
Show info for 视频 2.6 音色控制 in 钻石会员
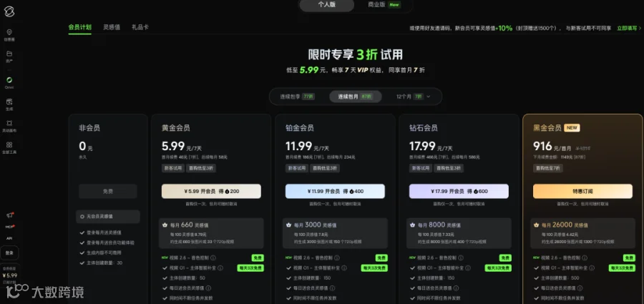pos(461,258)
